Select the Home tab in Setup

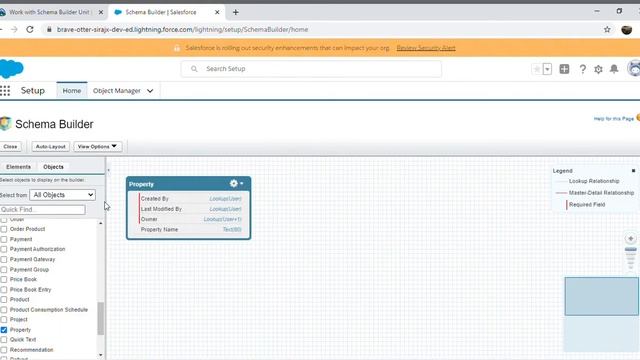pyautogui.click(x=72, y=91)
